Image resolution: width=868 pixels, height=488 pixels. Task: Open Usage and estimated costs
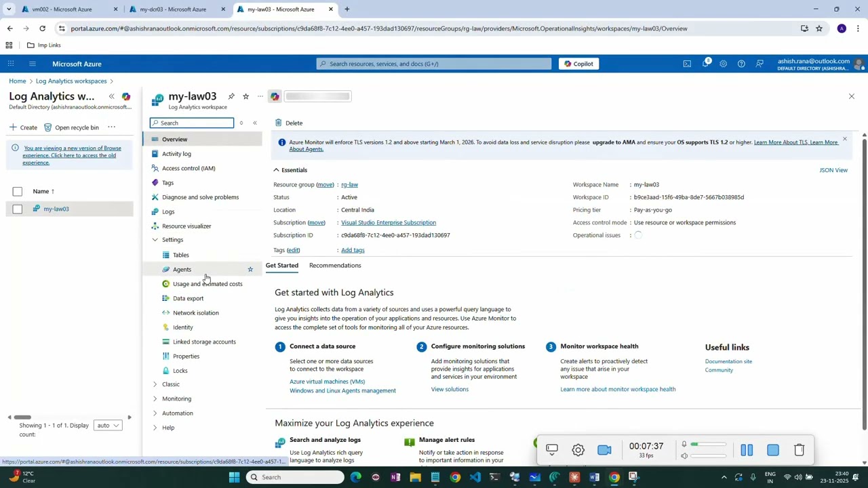pyautogui.click(x=208, y=284)
